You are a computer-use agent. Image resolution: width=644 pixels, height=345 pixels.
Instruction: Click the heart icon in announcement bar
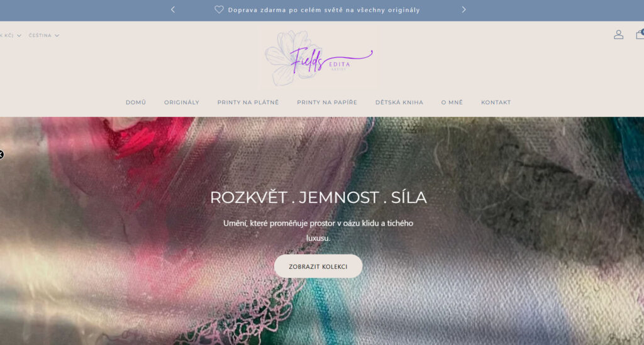click(219, 9)
